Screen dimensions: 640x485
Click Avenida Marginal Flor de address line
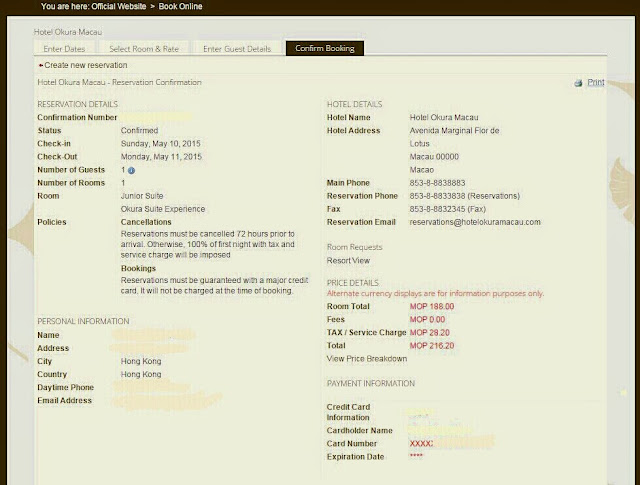454,131
